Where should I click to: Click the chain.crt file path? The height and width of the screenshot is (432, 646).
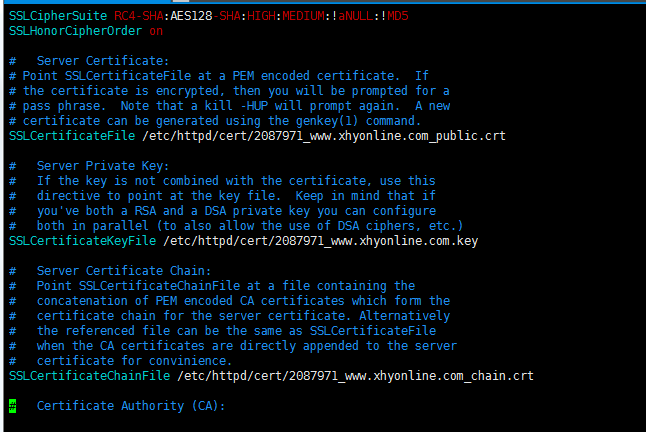[x=355, y=376]
